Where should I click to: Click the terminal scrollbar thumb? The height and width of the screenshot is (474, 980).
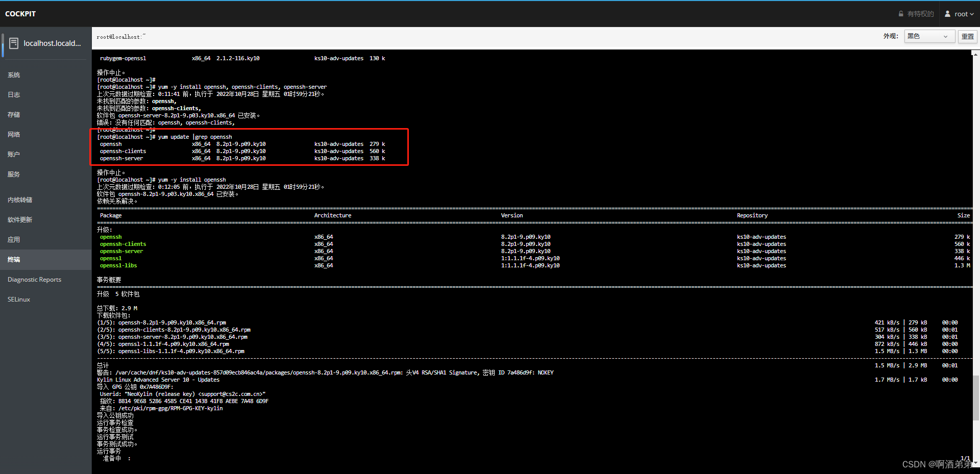tap(975, 397)
